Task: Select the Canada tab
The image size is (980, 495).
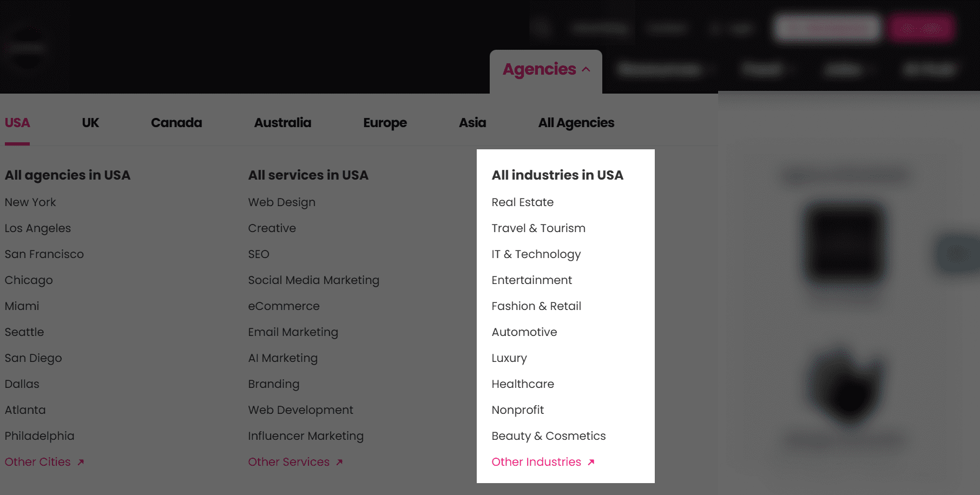Action: pos(176,123)
